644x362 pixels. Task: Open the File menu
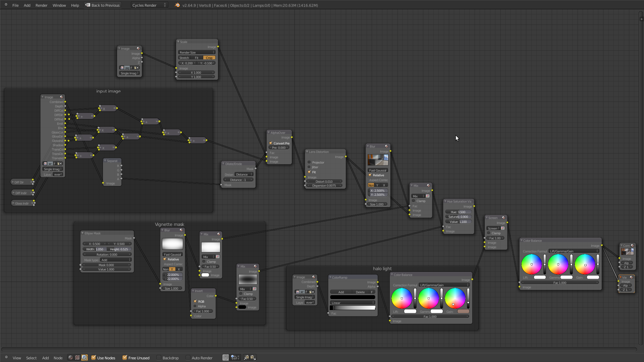[x=15, y=5]
